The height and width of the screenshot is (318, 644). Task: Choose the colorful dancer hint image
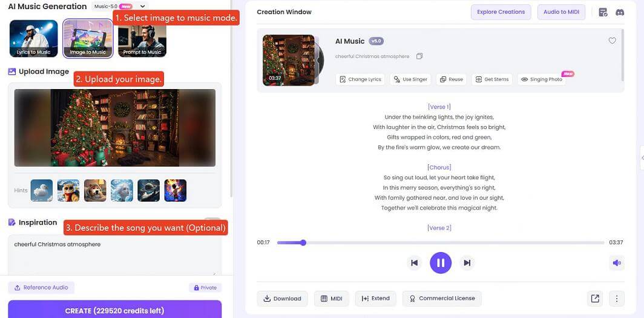(176, 190)
